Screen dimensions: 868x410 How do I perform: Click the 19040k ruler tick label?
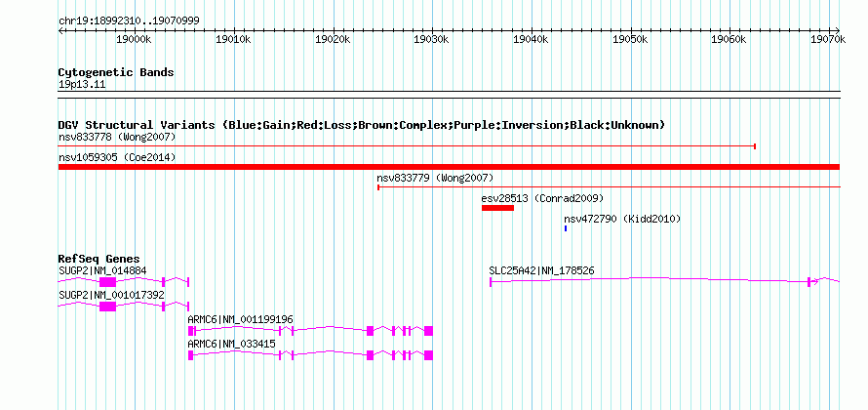coord(531,39)
